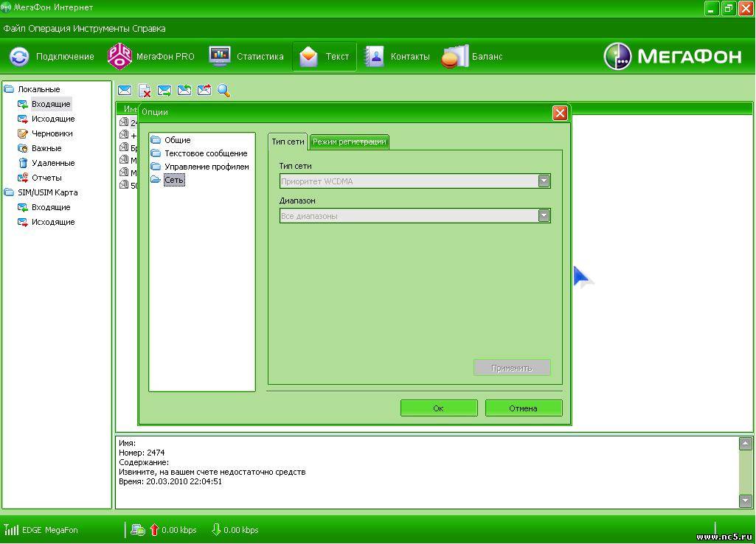The width and height of the screenshot is (756, 544).
Task: Click the new message envelope icon
Action: [x=125, y=90]
